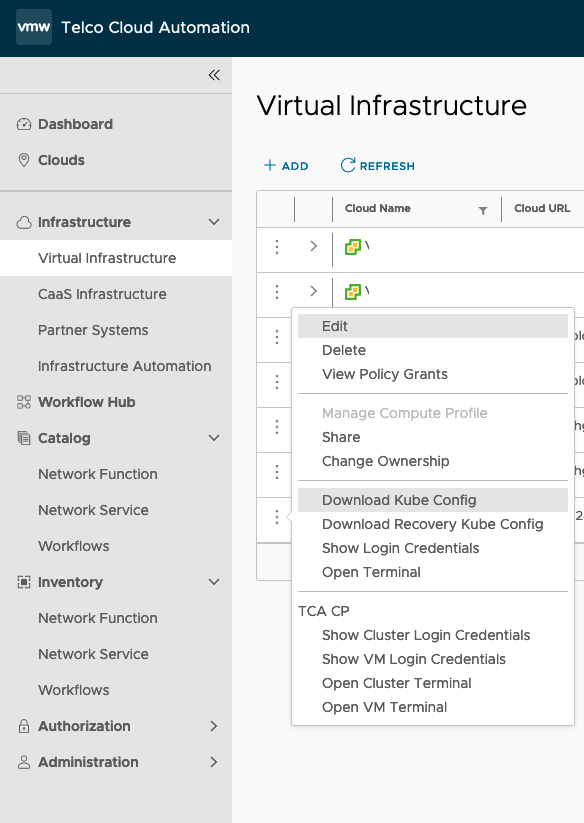Open the kebab menu on fourth table row
This screenshot has width=584, height=823.
(x=277, y=382)
